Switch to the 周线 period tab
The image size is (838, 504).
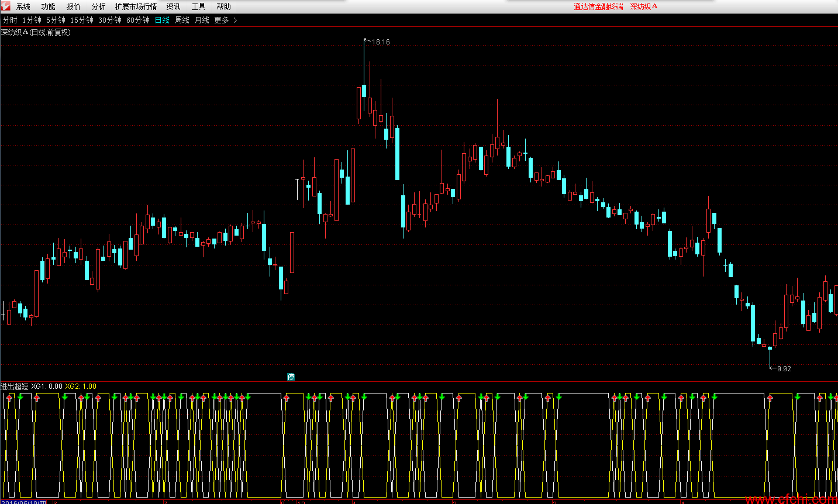tap(182, 20)
